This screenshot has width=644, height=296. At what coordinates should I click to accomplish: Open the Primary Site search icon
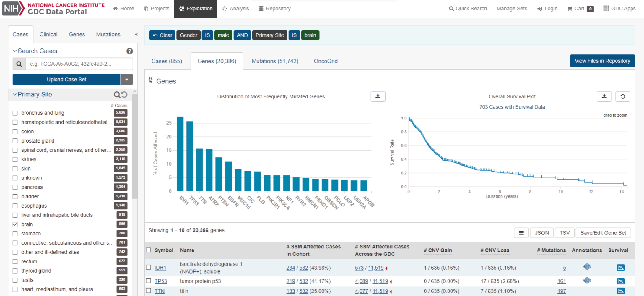tap(117, 95)
